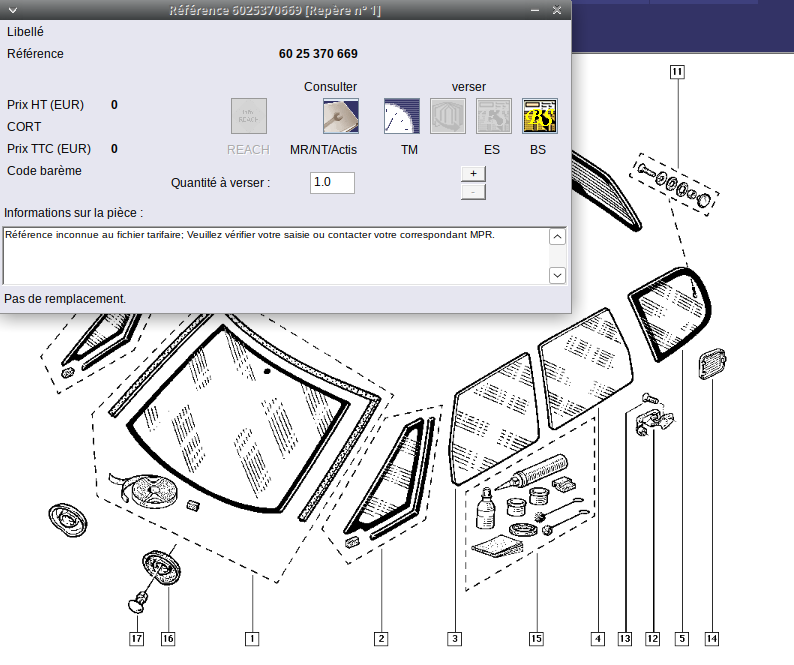Image resolution: width=794 pixels, height=665 pixels.
Task: Open the MR/NT/Actis consultation icon
Action: (x=341, y=116)
